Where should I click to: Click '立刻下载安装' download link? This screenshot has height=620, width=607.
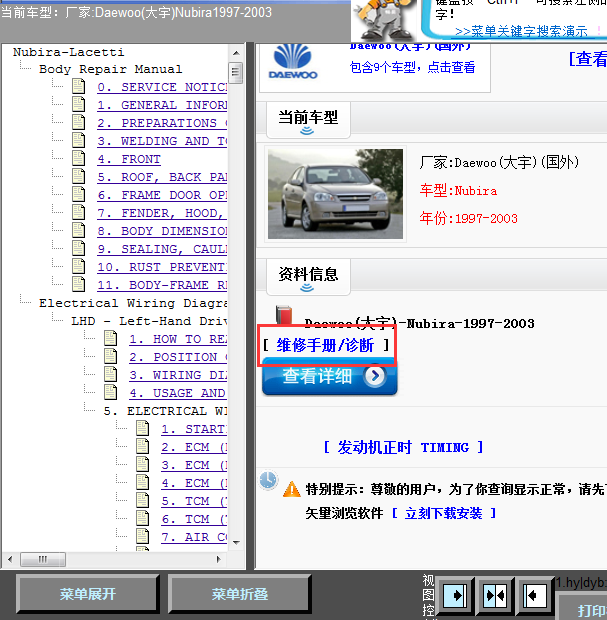click(x=443, y=513)
